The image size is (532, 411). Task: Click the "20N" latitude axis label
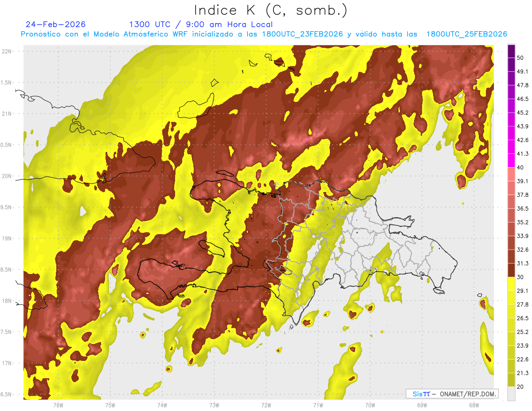click(x=7, y=176)
